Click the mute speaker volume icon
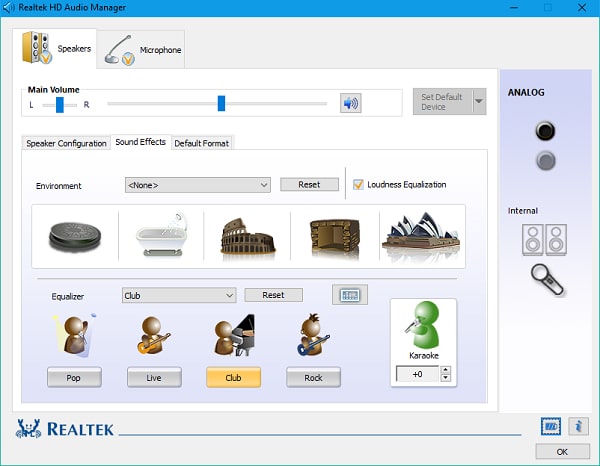 point(350,103)
